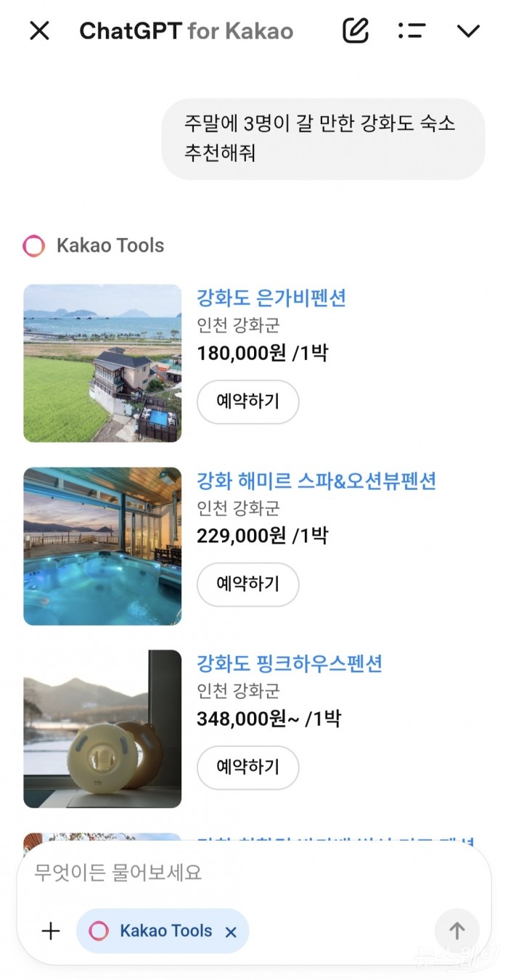
Task: Collapse the chat with the chevron icon
Action: coord(468,30)
